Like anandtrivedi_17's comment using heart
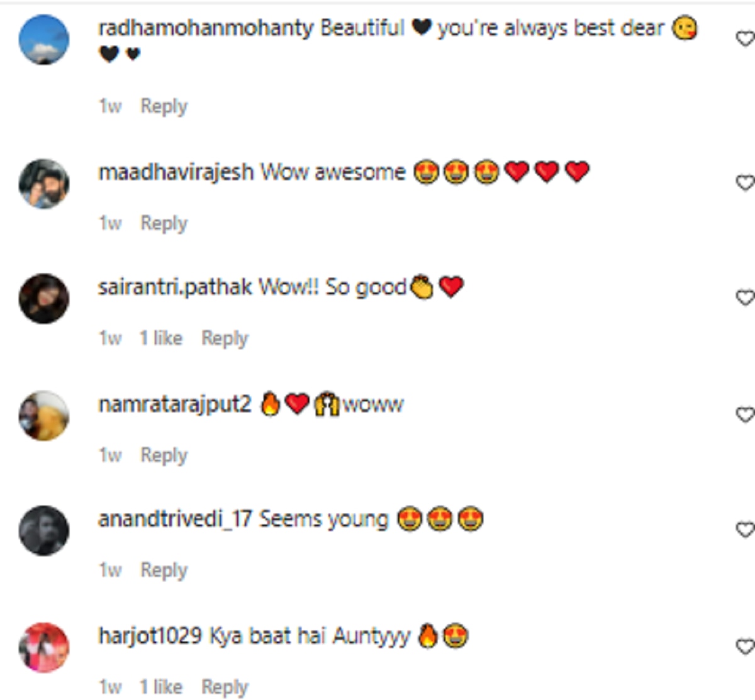755x700 pixels. point(746,530)
